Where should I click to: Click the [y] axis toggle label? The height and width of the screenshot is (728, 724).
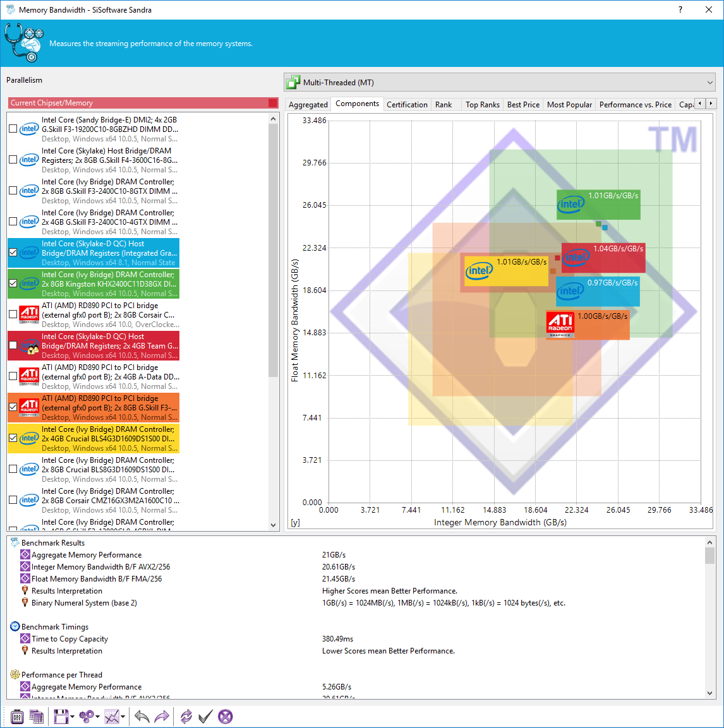pyautogui.click(x=295, y=522)
